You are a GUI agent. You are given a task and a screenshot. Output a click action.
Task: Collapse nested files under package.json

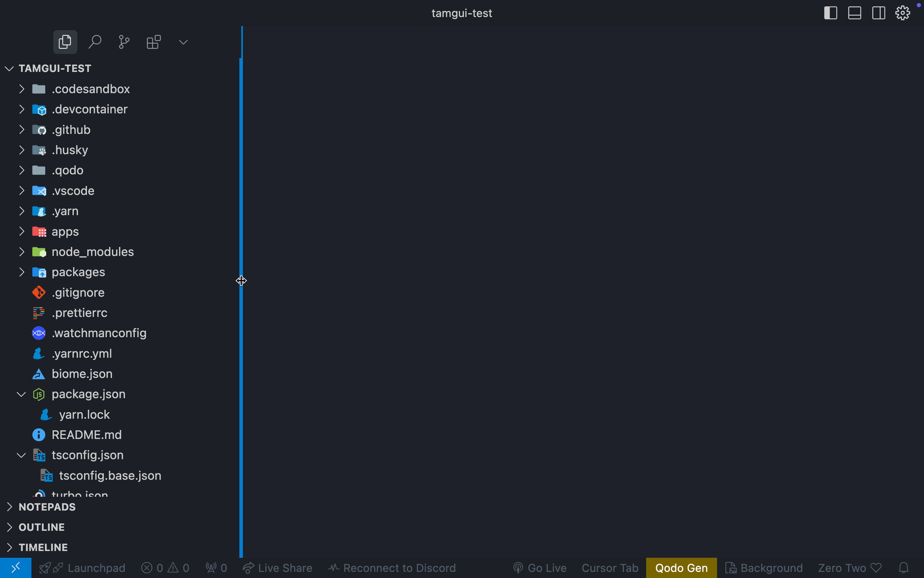pyautogui.click(x=21, y=394)
